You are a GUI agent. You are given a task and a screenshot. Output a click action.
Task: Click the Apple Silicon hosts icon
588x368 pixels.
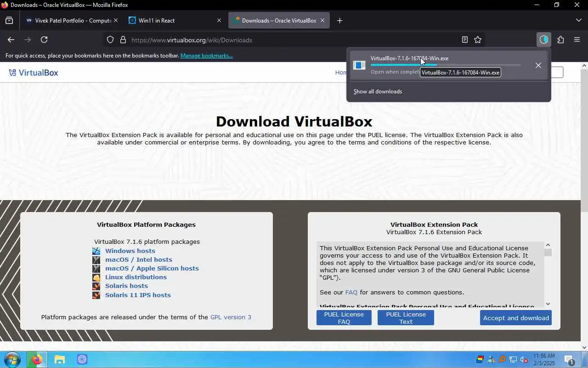[96, 268]
